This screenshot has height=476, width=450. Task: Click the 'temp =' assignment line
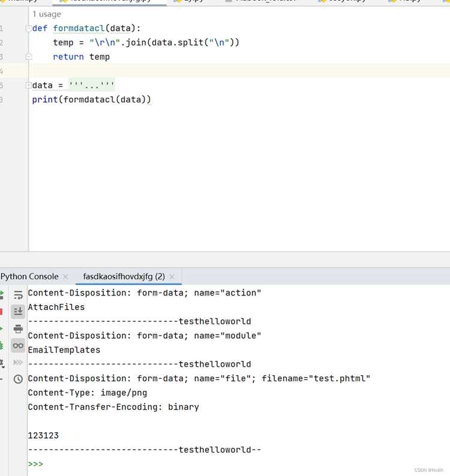[x=146, y=43]
